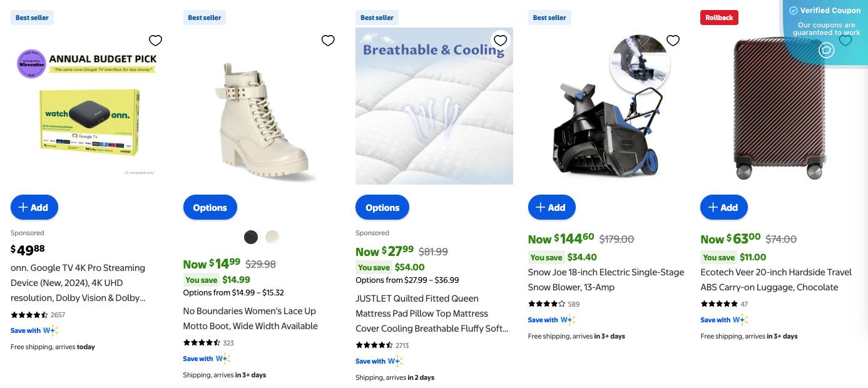
Task: Click the heart icon on the Ecotech luggage
Action: [845, 40]
